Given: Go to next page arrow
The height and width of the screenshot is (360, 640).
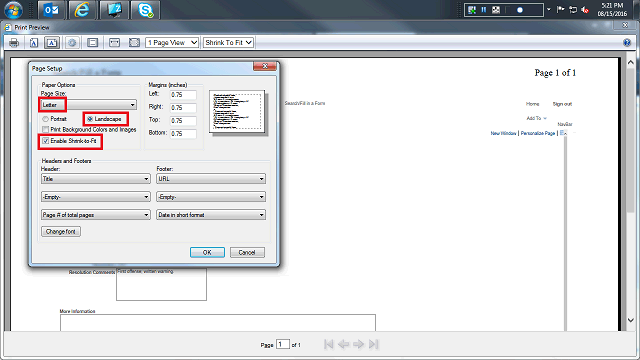Looking at the screenshot, I should (x=358, y=344).
